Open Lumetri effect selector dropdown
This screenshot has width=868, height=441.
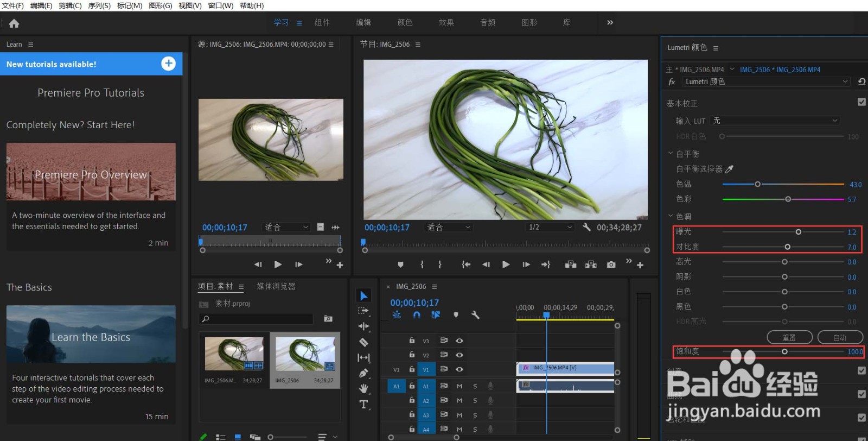click(767, 81)
